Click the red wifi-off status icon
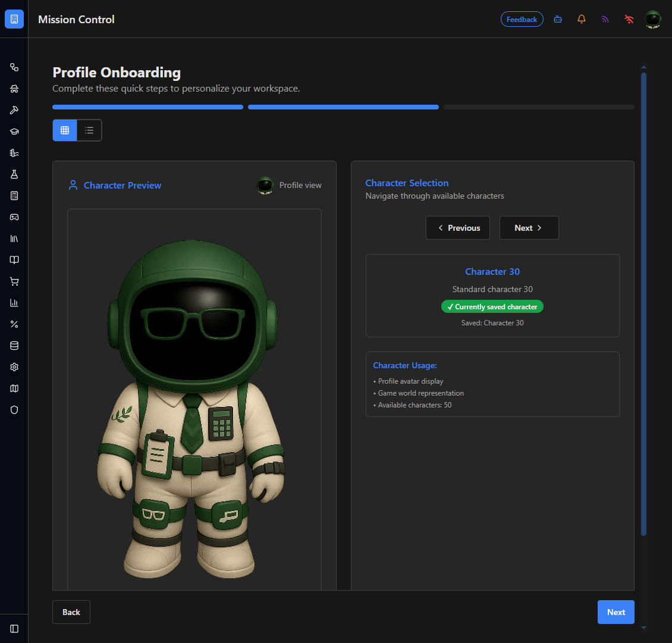Image resolution: width=672 pixels, height=643 pixels. [x=629, y=19]
